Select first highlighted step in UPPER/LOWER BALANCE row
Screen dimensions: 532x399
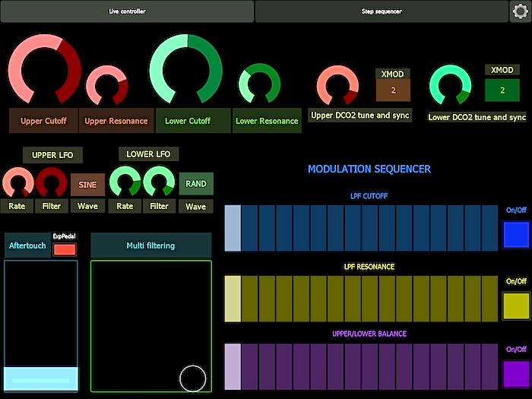click(233, 366)
